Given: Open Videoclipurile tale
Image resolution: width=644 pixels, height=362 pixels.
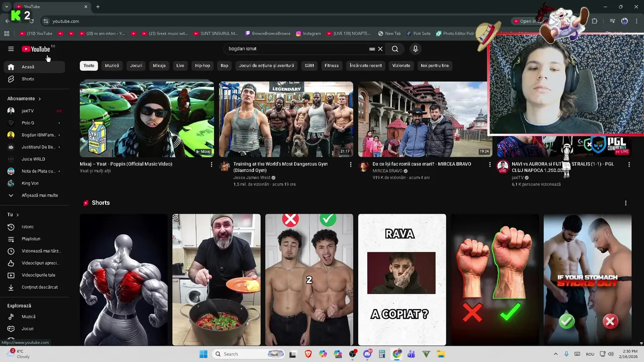Looking at the screenshot, I should click(x=34, y=275).
